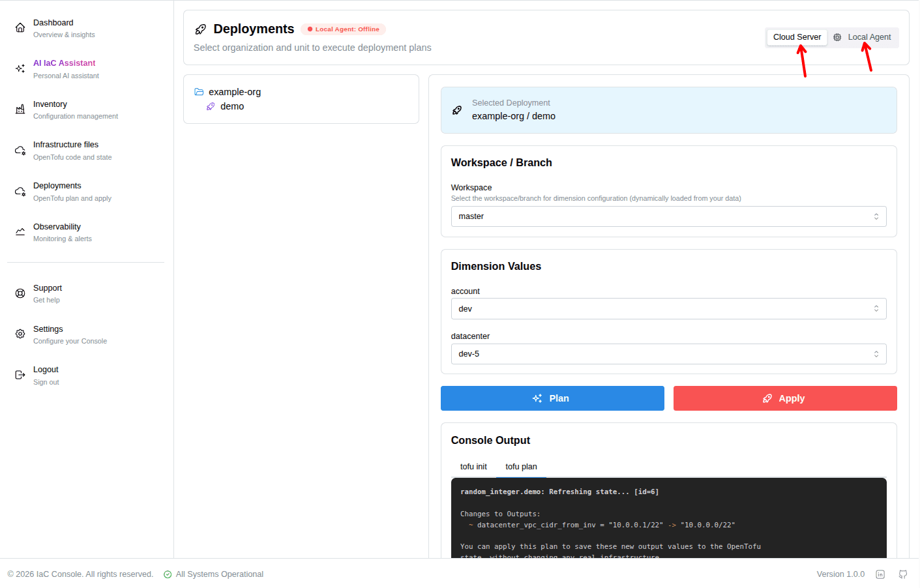Viewport: 920px width, 588px height.
Task: Run a Plan for the deployment
Action: pyautogui.click(x=552, y=398)
